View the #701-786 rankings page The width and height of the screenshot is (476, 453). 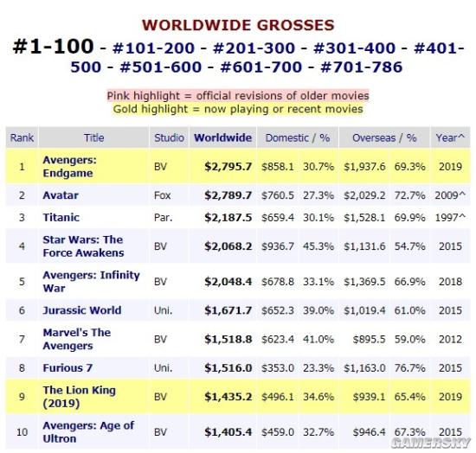(x=361, y=67)
